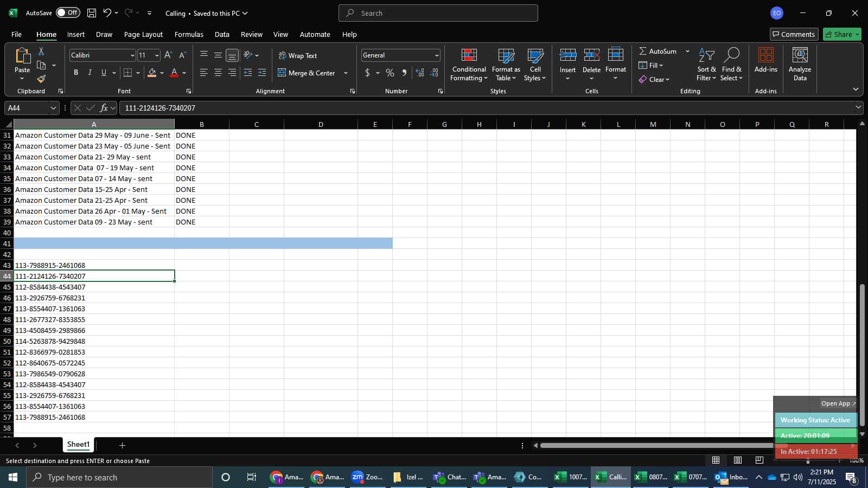
Task: Click the Cut scissors icon
Action: 41,52
